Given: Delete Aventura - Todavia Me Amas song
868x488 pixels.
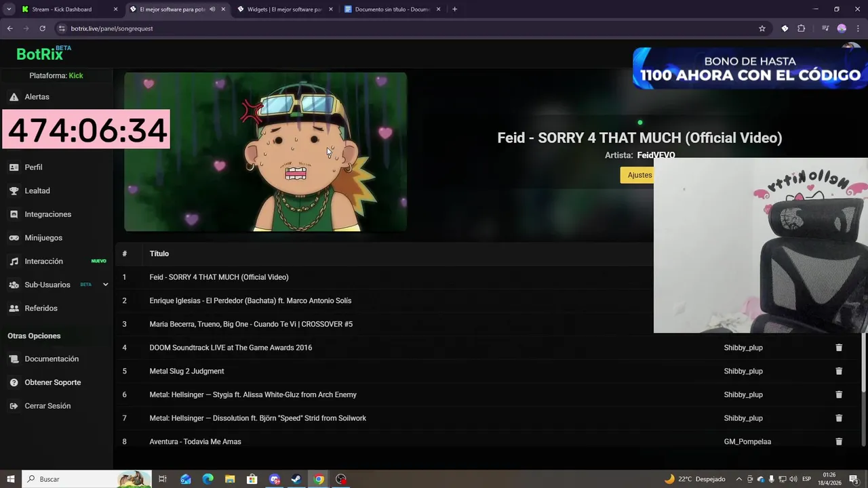Looking at the screenshot, I should click(x=839, y=442).
